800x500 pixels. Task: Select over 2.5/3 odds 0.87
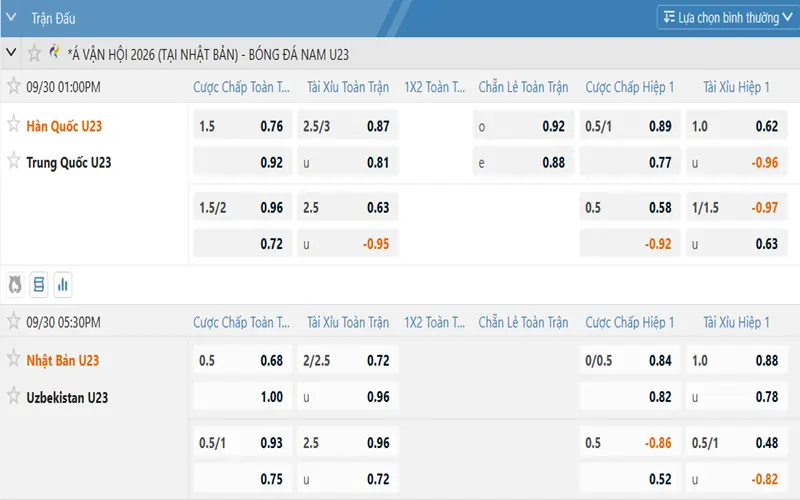coord(348,125)
